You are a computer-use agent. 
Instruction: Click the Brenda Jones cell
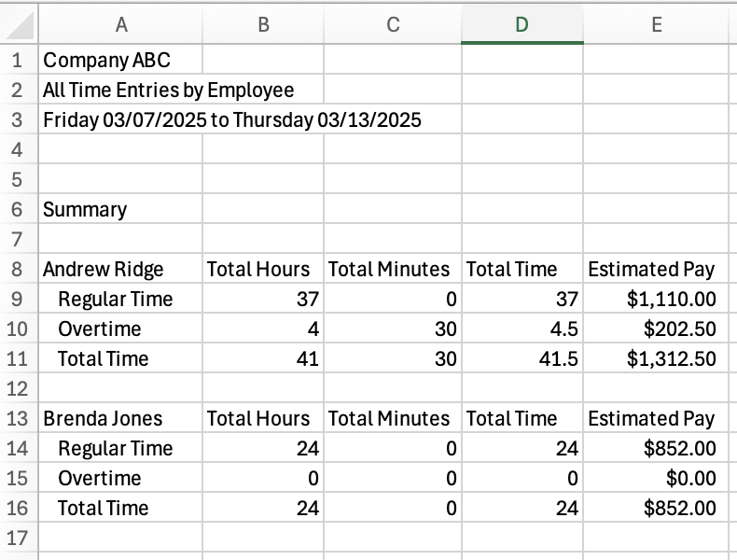(103, 419)
